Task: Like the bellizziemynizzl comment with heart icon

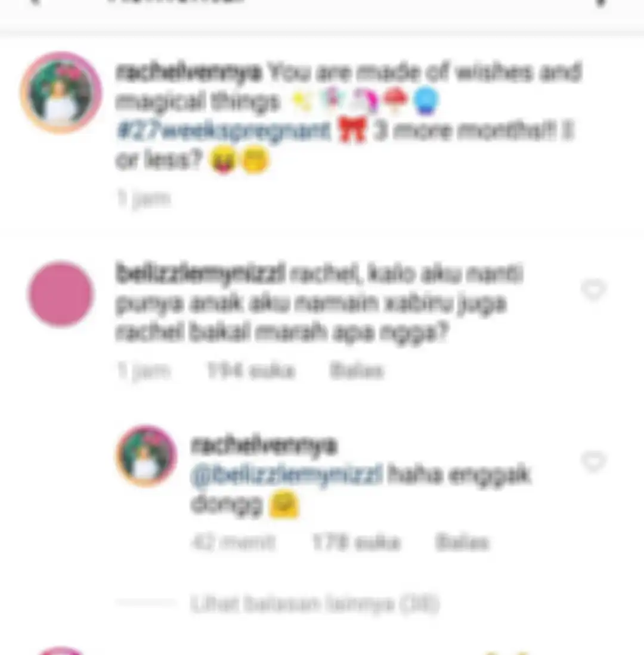Action: (x=593, y=290)
